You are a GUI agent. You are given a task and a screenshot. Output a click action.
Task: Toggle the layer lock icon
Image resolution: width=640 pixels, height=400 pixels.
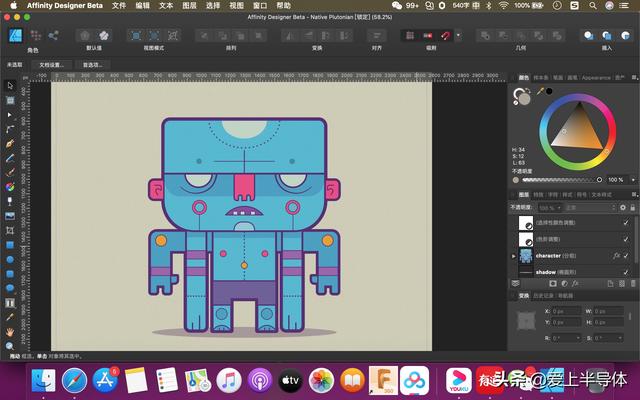tap(633, 207)
